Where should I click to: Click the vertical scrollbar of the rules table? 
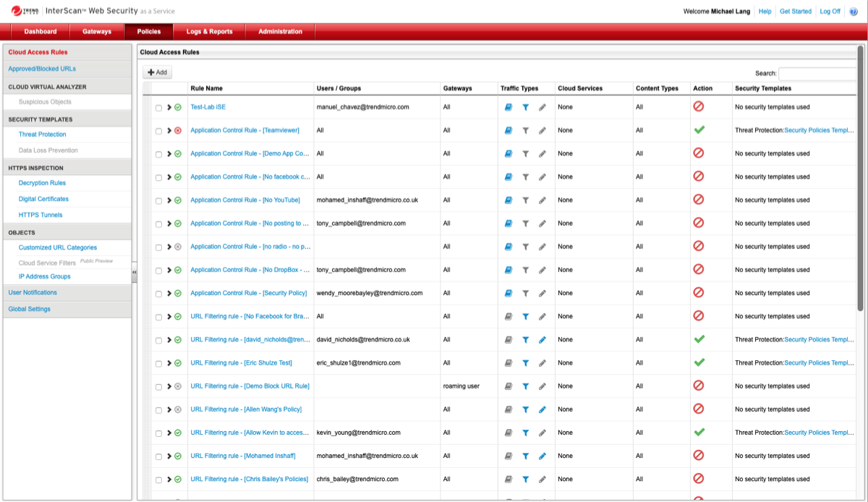click(x=860, y=178)
